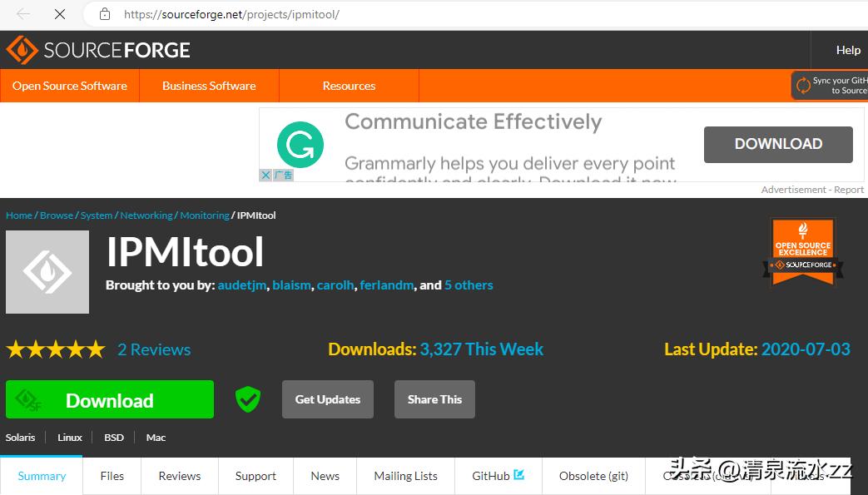The height and width of the screenshot is (495, 868).
Task: Switch to the Reviews tab
Action: 180,476
